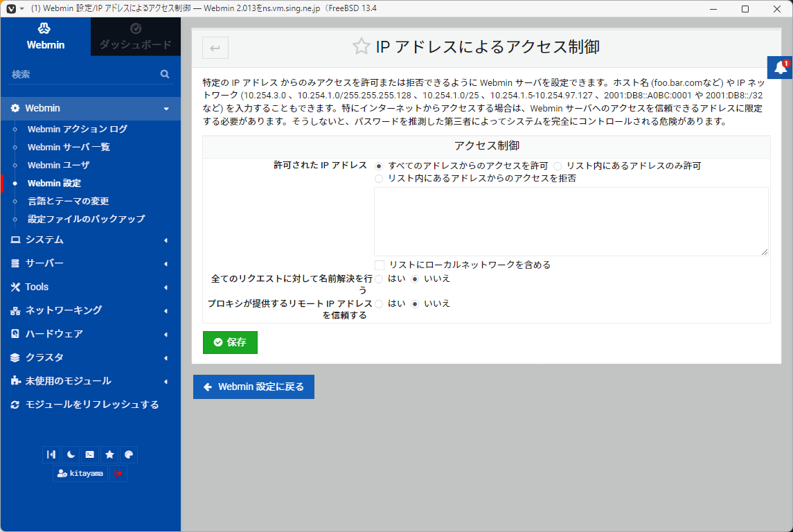This screenshot has height=532, width=793.
Task: Click the IP address list textarea
Action: 571,222
